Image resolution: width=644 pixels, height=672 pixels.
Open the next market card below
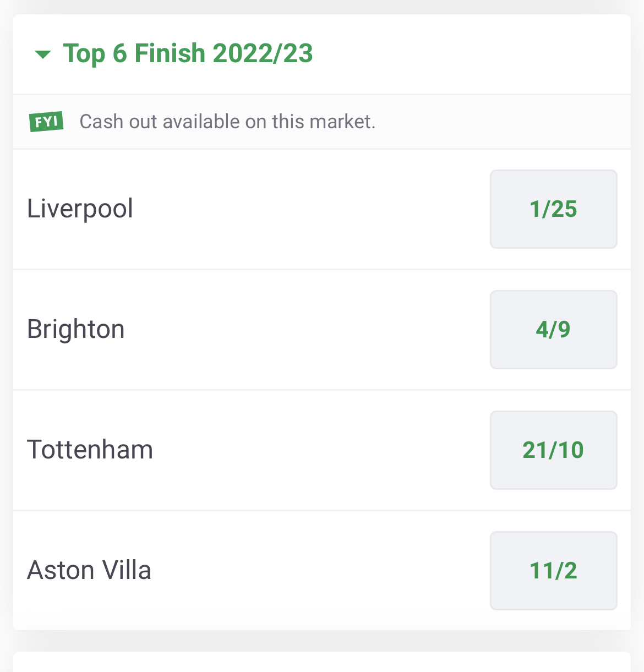[322, 662]
